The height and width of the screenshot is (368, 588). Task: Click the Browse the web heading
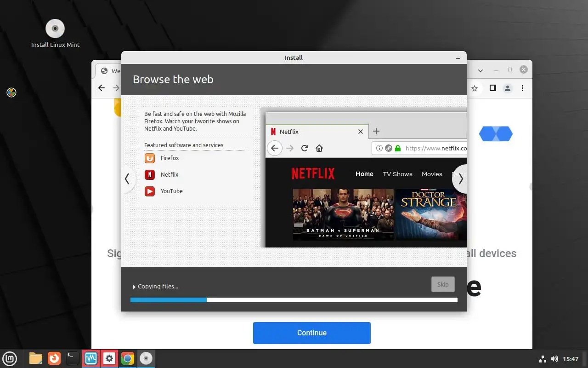tap(173, 79)
